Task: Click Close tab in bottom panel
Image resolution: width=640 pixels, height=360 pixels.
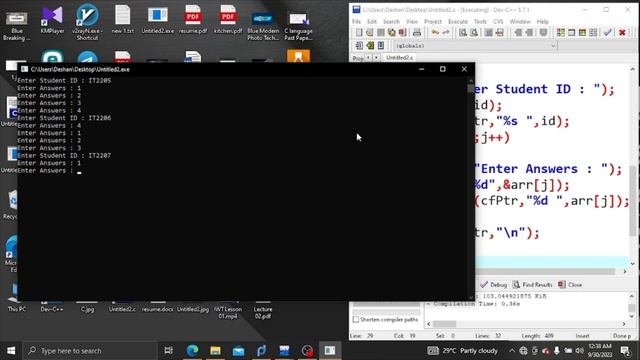Action: [570, 284]
